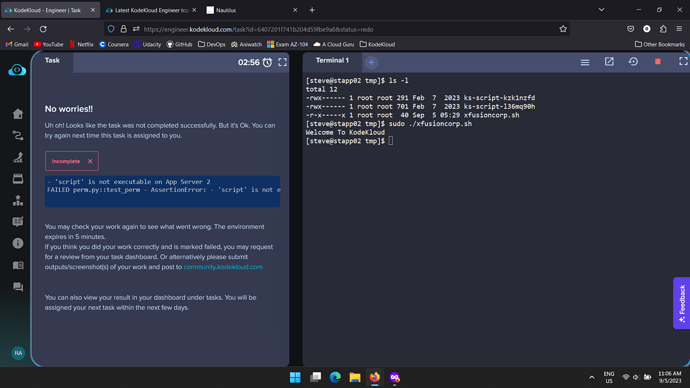The image size is (690, 388).
Task: Dismiss the Incomplete status badge
Action: tap(90, 161)
